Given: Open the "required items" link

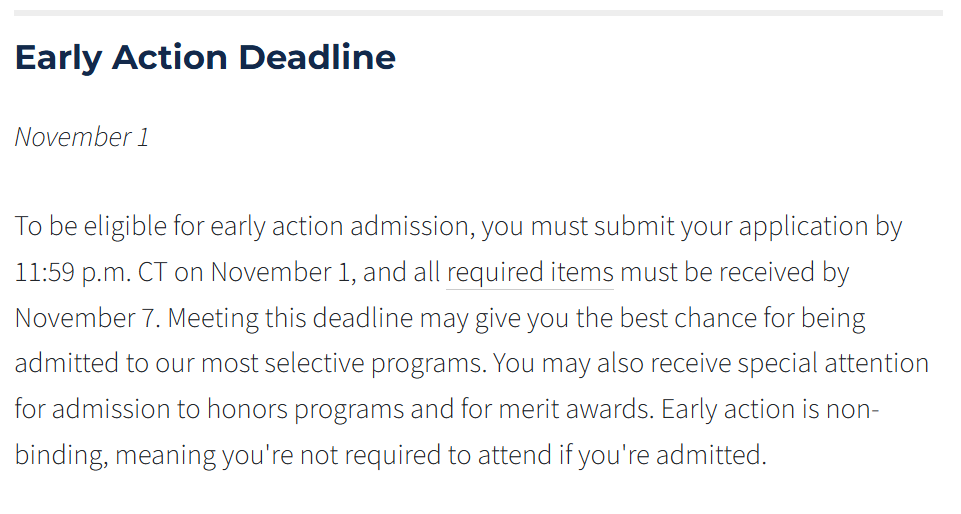Looking at the screenshot, I should point(530,273).
